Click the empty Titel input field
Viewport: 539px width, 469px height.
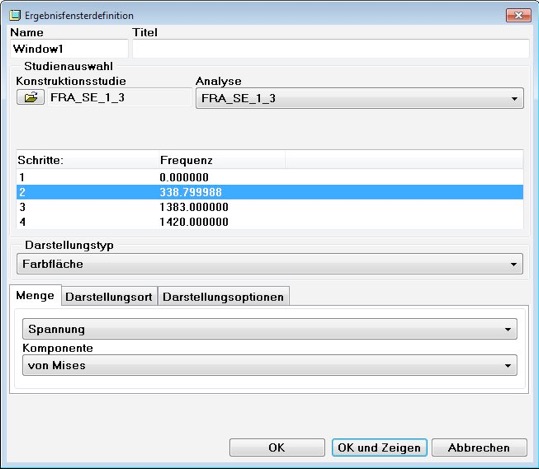tap(331, 49)
